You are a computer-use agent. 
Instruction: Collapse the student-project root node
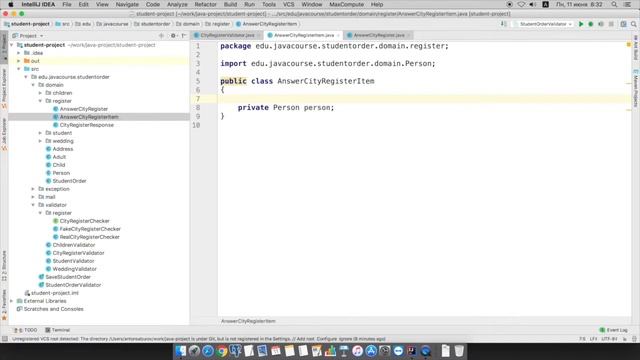click(x=12, y=45)
